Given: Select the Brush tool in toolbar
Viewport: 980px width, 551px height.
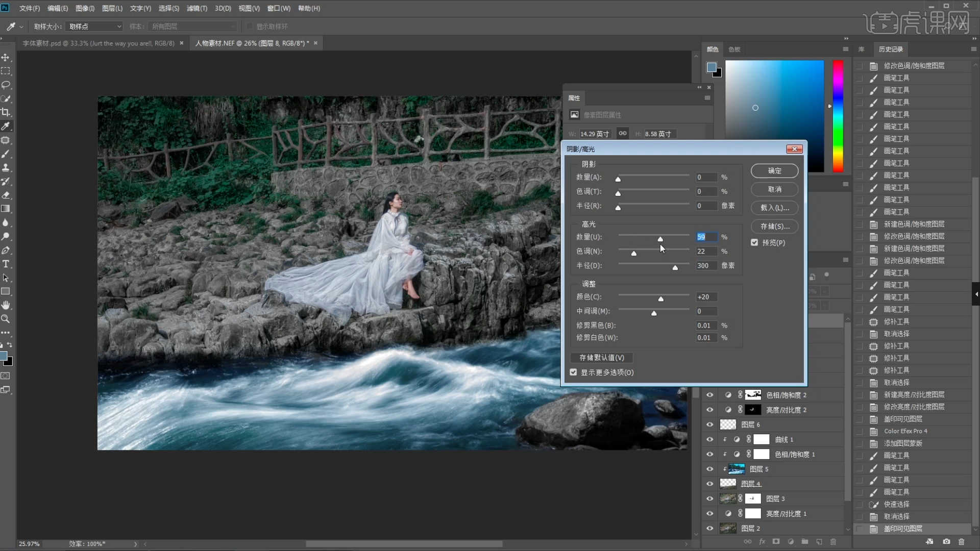Looking at the screenshot, I should [6, 154].
